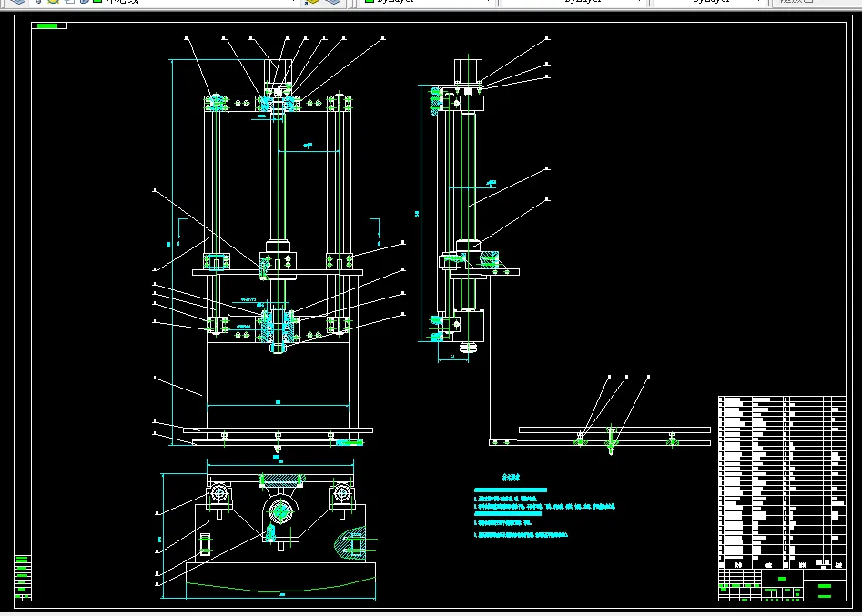Select the cyan technical requirements heading text
862x616 pixels.
click(x=511, y=478)
